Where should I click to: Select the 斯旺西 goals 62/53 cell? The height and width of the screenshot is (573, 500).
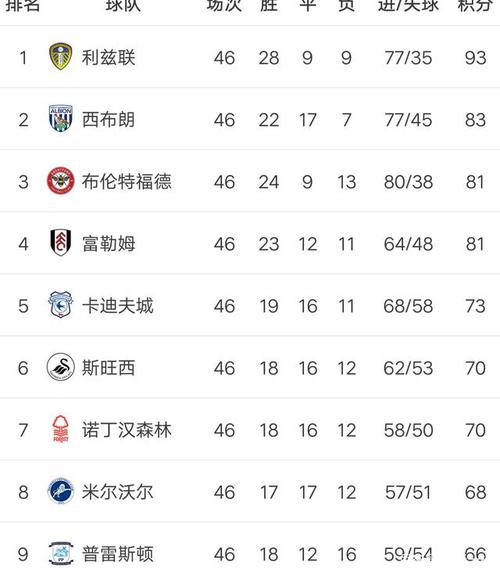click(x=408, y=368)
